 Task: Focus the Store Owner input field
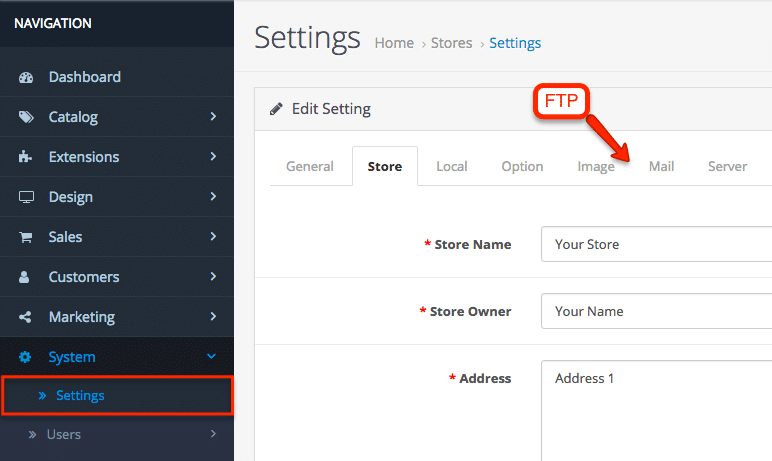pyautogui.click(x=656, y=311)
